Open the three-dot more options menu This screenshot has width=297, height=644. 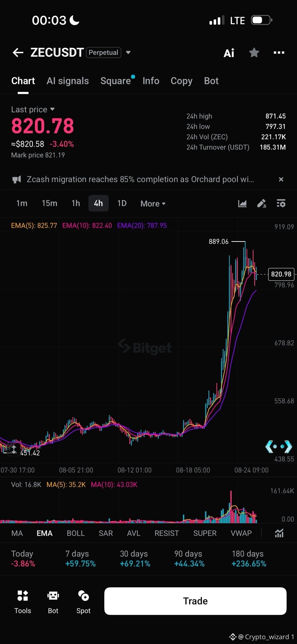(x=279, y=53)
